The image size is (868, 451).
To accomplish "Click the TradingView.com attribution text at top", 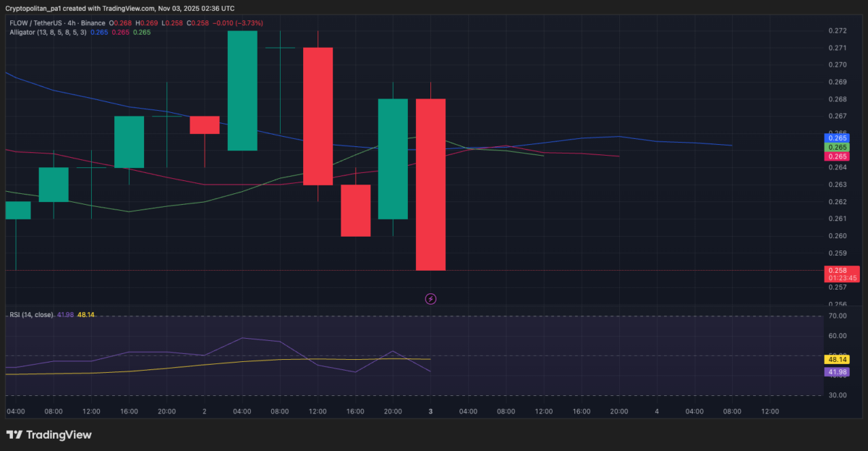I will point(134,9).
